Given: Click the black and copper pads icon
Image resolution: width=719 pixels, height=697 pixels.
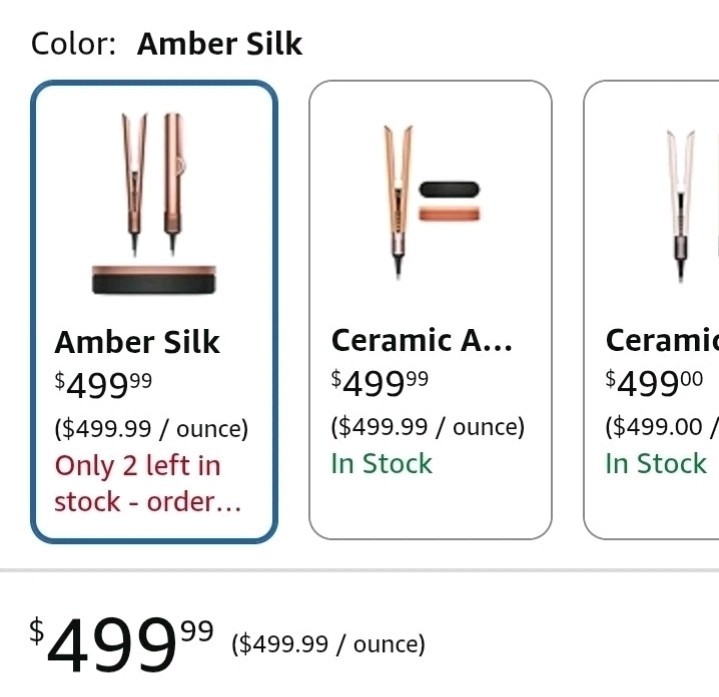Looking at the screenshot, I should [x=449, y=201].
